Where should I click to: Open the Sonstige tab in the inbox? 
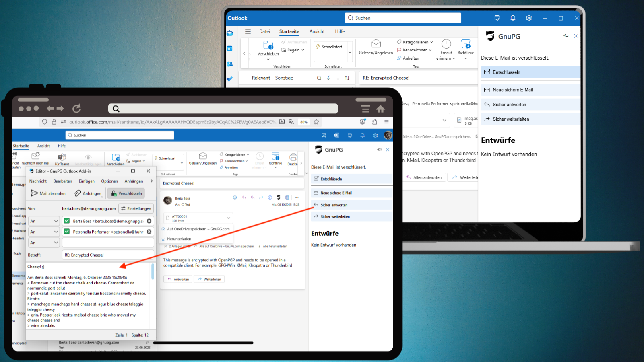284,78
